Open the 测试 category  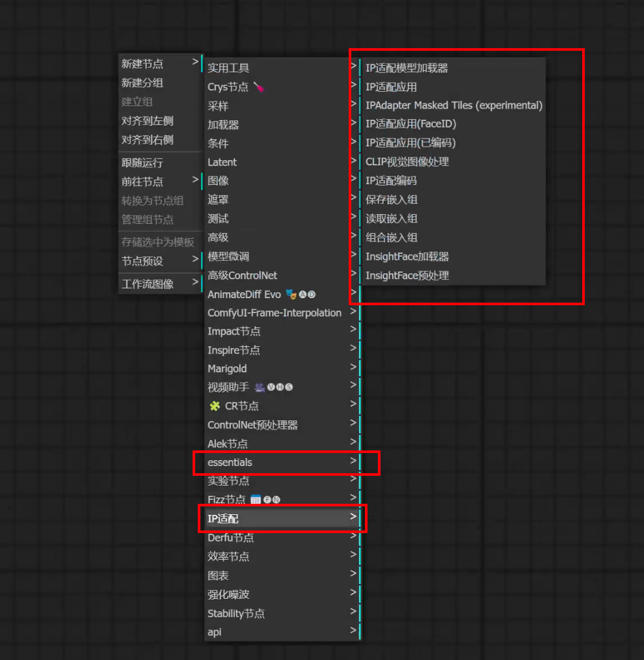coord(282,219)
